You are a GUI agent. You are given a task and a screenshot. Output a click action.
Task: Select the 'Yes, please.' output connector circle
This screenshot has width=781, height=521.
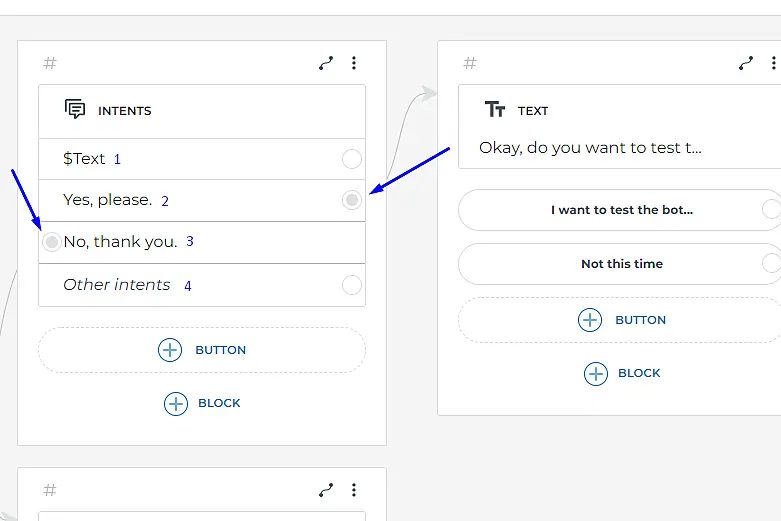pos(351,200)
